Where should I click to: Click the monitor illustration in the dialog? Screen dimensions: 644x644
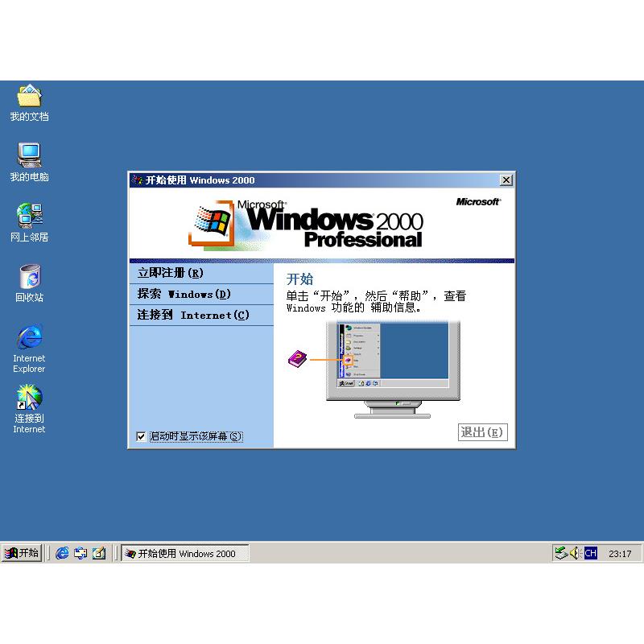point(393,369)
